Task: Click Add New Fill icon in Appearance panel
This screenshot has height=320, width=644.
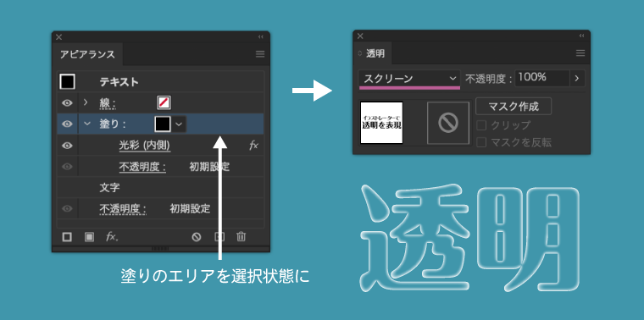Action: 89,237
